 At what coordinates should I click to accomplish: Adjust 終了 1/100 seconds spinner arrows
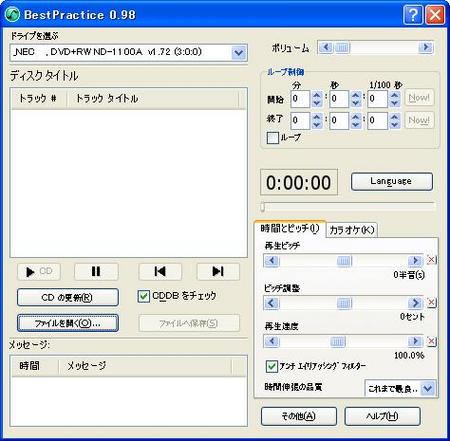coord(395,121)
